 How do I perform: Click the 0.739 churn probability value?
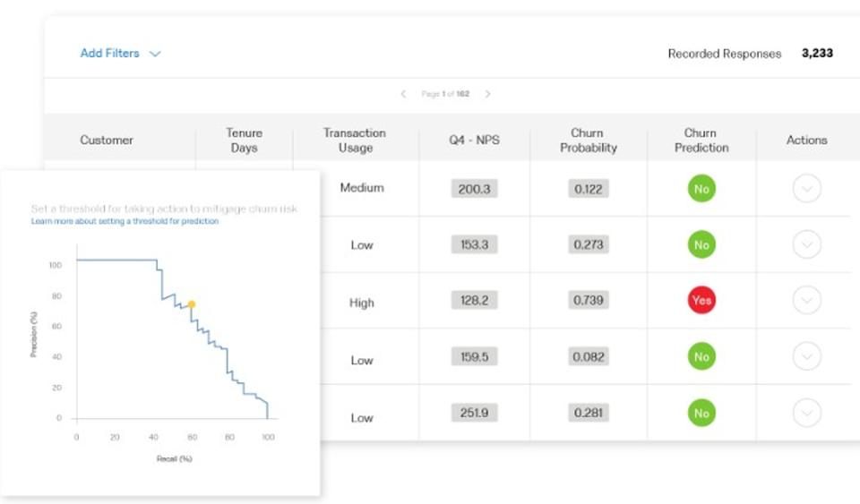tap(588, 301)
